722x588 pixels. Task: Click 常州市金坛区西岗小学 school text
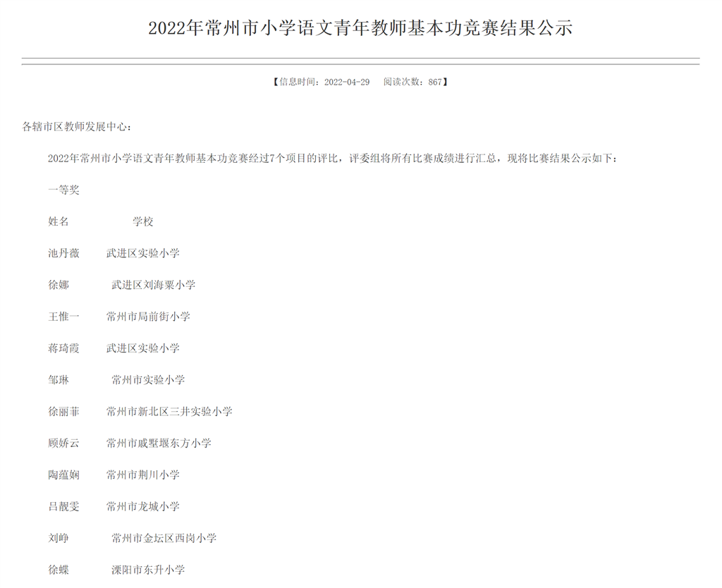coord(164,539)
